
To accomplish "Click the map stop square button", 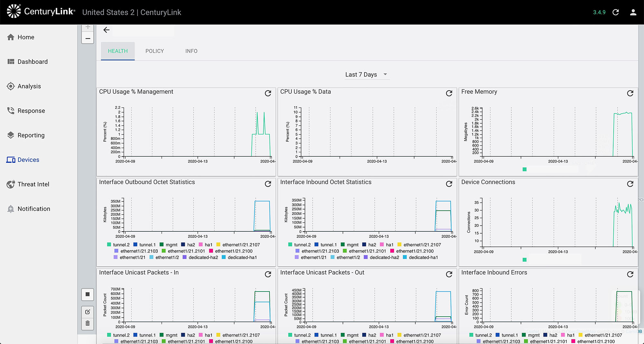I will (88, 294).
